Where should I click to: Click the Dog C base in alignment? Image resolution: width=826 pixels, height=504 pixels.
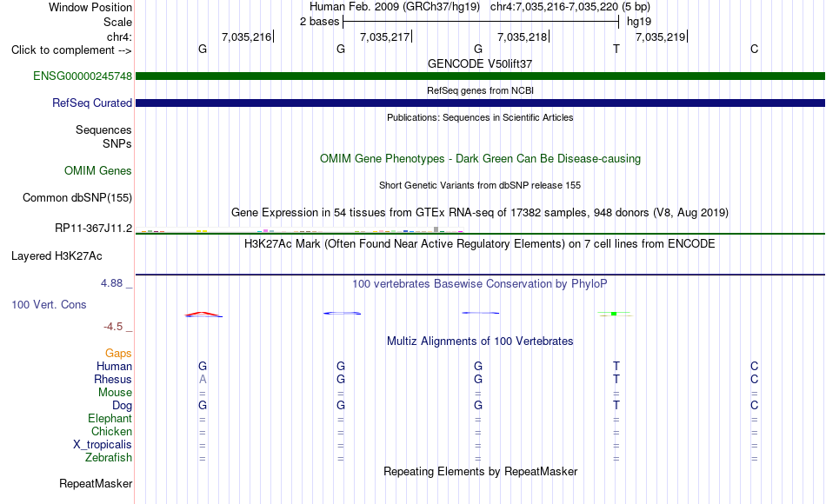point(755,406)
